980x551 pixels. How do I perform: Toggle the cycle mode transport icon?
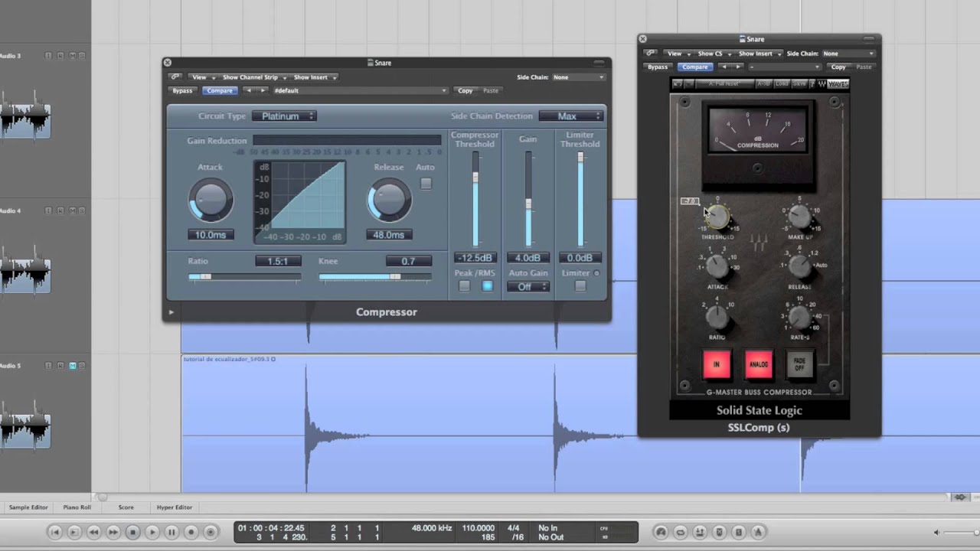pyautogui.click(x=680, y=532)
